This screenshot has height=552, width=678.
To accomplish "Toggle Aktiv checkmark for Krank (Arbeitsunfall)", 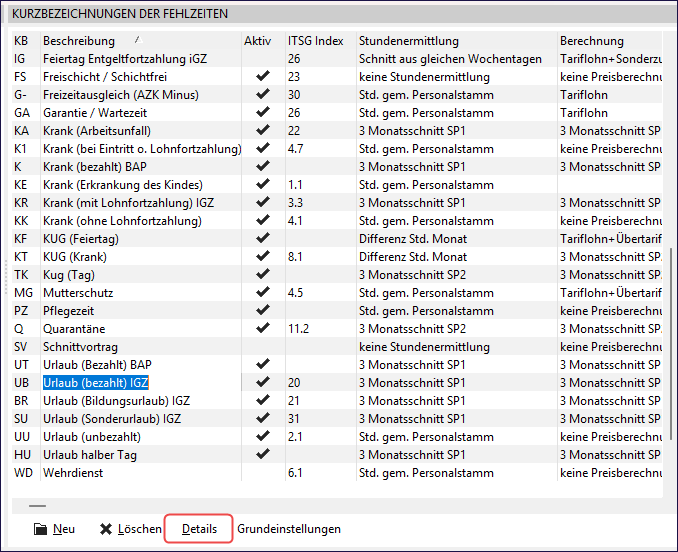I will click(263, 130).
